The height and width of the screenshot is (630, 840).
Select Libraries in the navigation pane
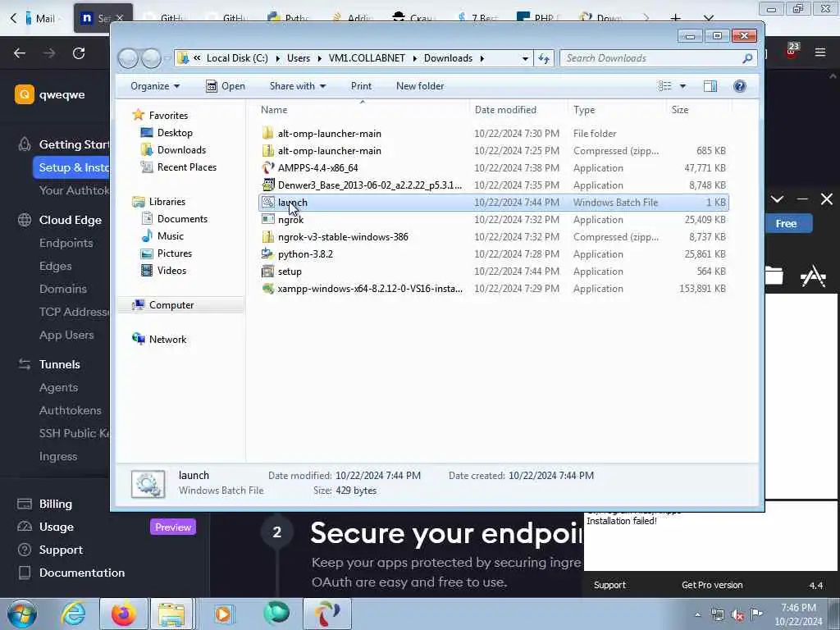[167, 202]
